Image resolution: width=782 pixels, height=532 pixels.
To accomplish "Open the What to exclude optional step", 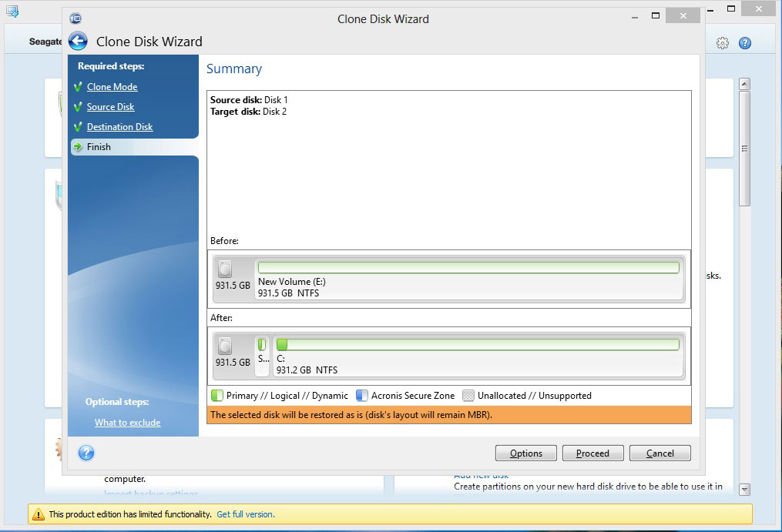I will [x=127, y=423].
